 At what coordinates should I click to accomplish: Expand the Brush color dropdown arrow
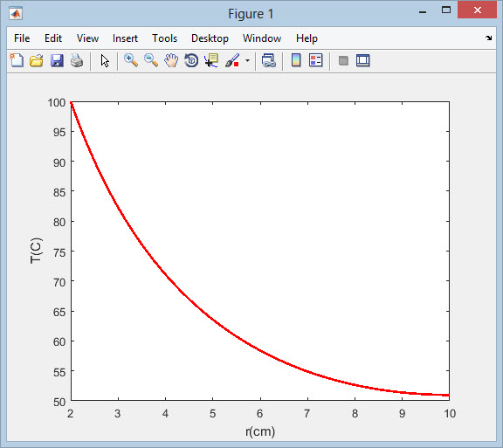pyautogui.click(x=247, y=60)
